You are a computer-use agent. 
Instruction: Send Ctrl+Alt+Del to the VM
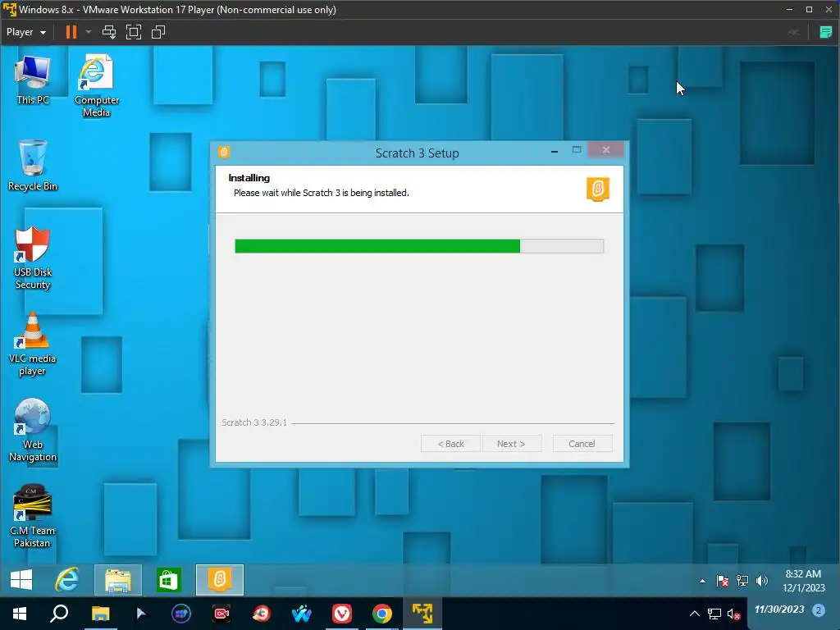[109, 32]
